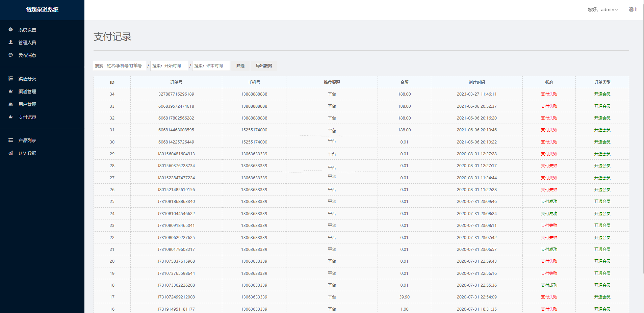Click the 退出 logout link
The height and width of the screenshot is (313, 644).
pyautogui.click(x=633, y=9)
